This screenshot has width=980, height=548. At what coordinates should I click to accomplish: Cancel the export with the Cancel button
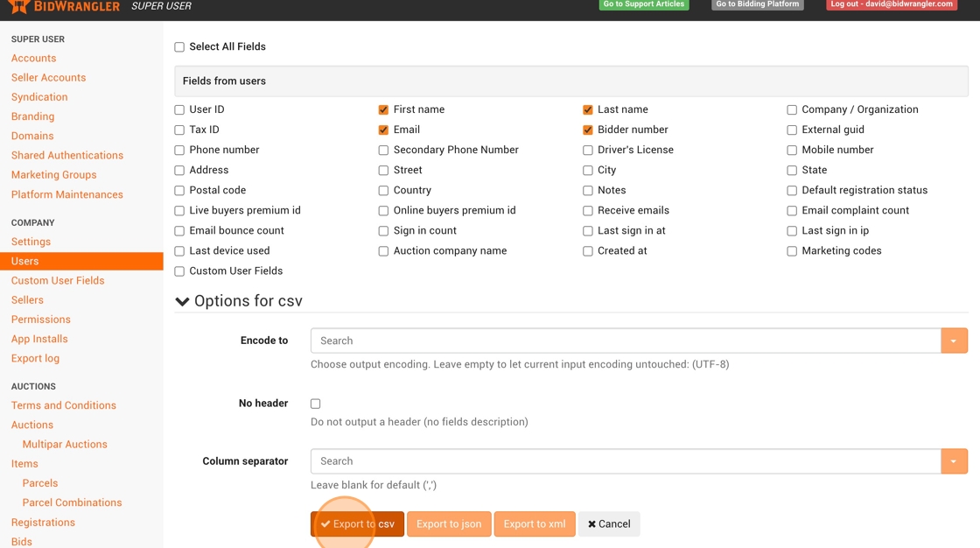point(609,523)
